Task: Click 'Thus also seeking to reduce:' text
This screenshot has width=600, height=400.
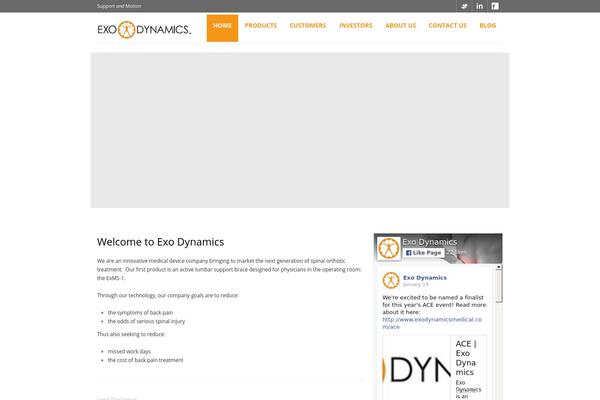Action: 131,334
